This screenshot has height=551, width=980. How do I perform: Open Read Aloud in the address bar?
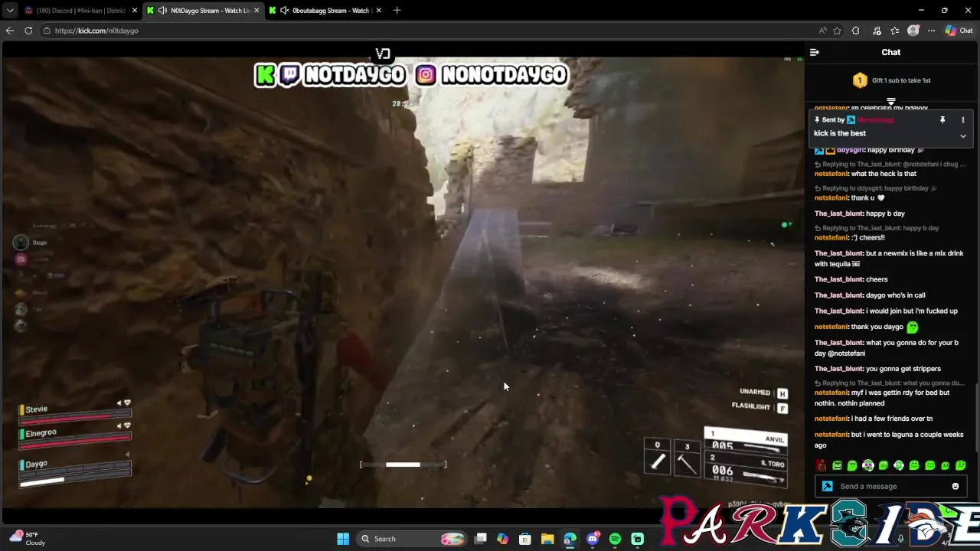coord(822,31)
